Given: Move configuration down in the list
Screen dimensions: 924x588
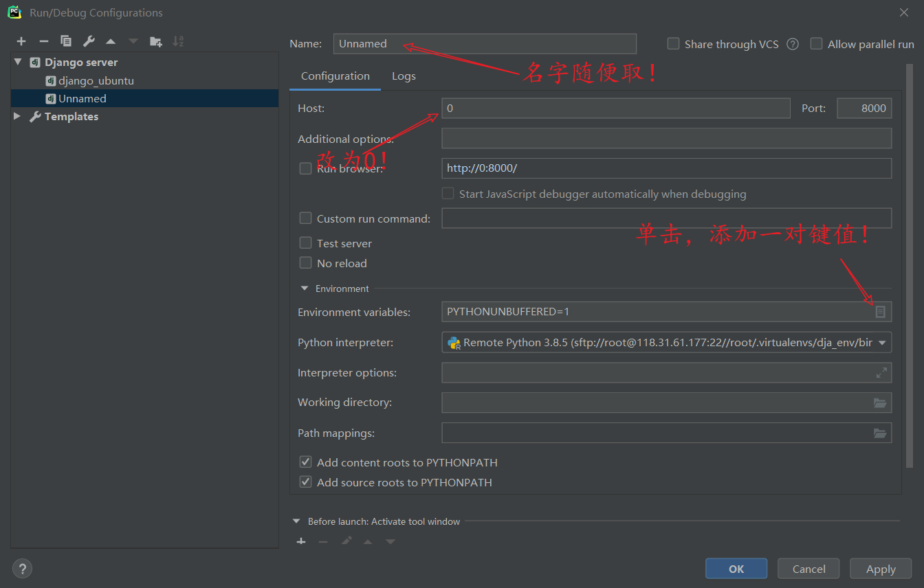Looking at the screenshot, I should click(133, 41).
